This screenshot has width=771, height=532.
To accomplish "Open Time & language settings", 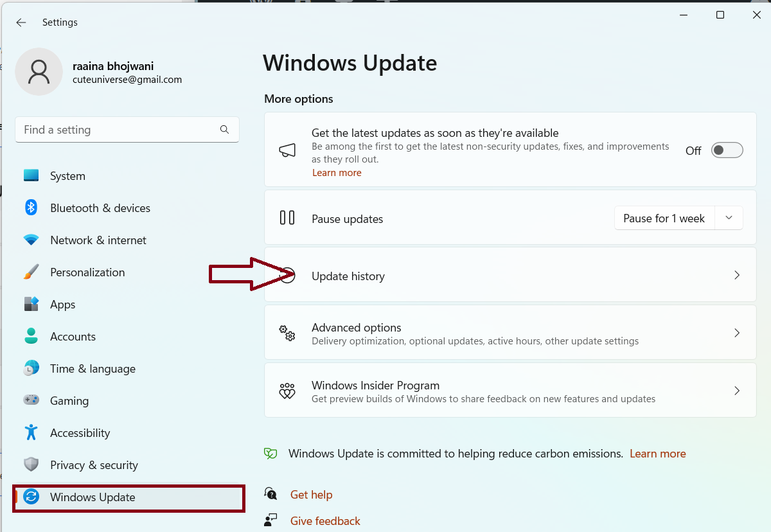I will 93,369.
